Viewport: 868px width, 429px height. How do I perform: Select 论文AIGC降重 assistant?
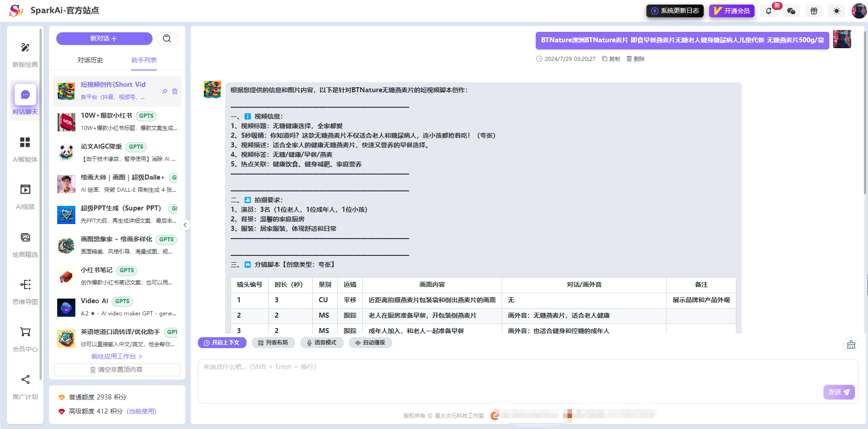tap(117, 153)
